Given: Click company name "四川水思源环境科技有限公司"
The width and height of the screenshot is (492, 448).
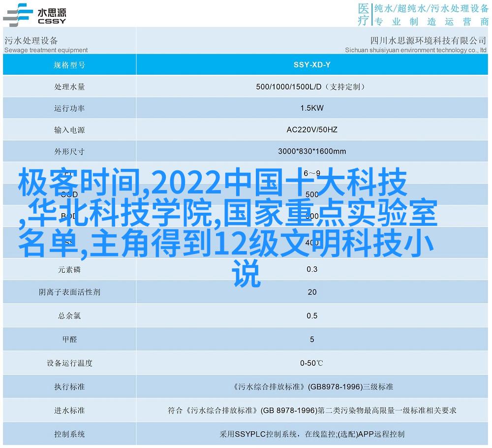Looking at the screenshot, I should click(428, 40).
